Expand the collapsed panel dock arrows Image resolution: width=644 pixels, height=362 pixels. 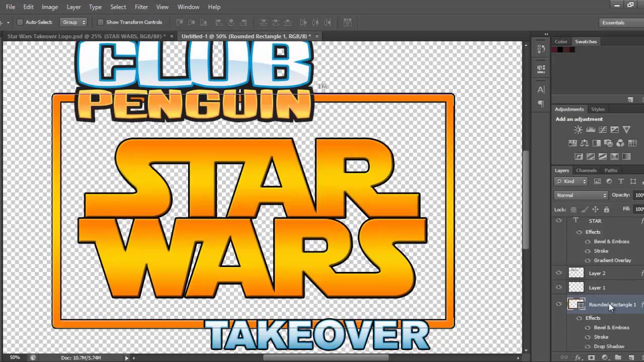tap(546, 34)
